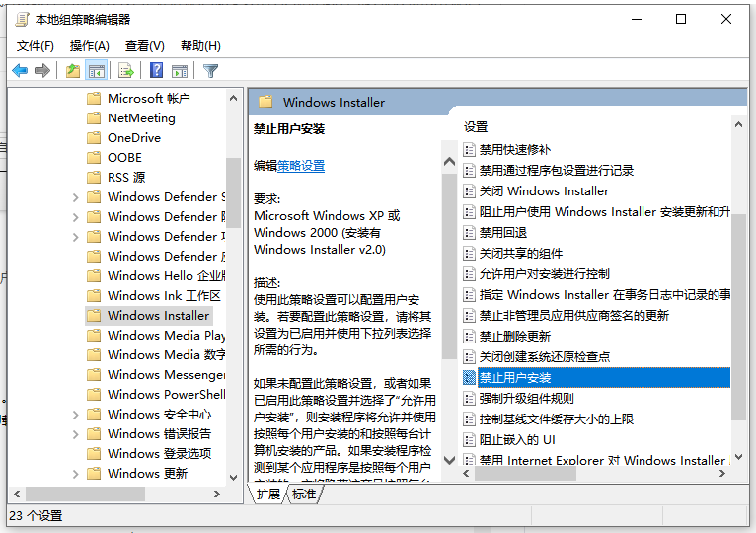The image size is (756, 533).
Task: Open the 查看(V) menu
Action: [145, 46]
